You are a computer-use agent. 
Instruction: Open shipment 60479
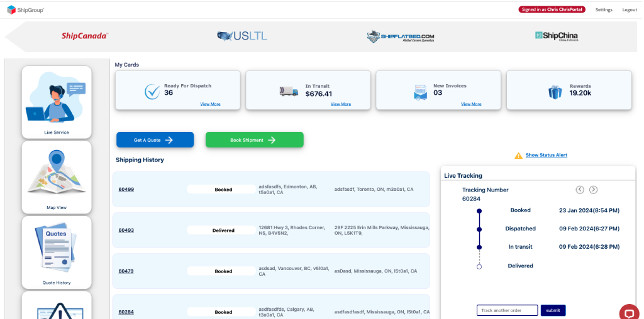[126, 271]
